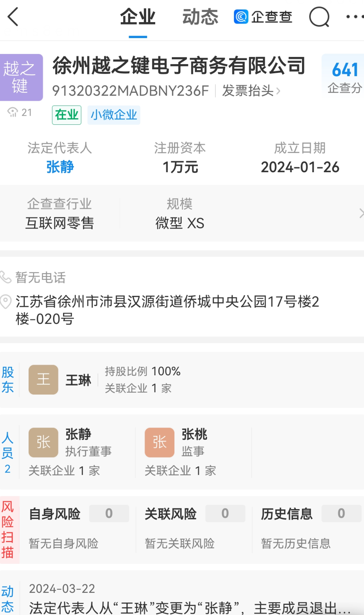Switch to the 动态 tab
Image resolution: width=364 pixels, height=615 pixels.
200,17
